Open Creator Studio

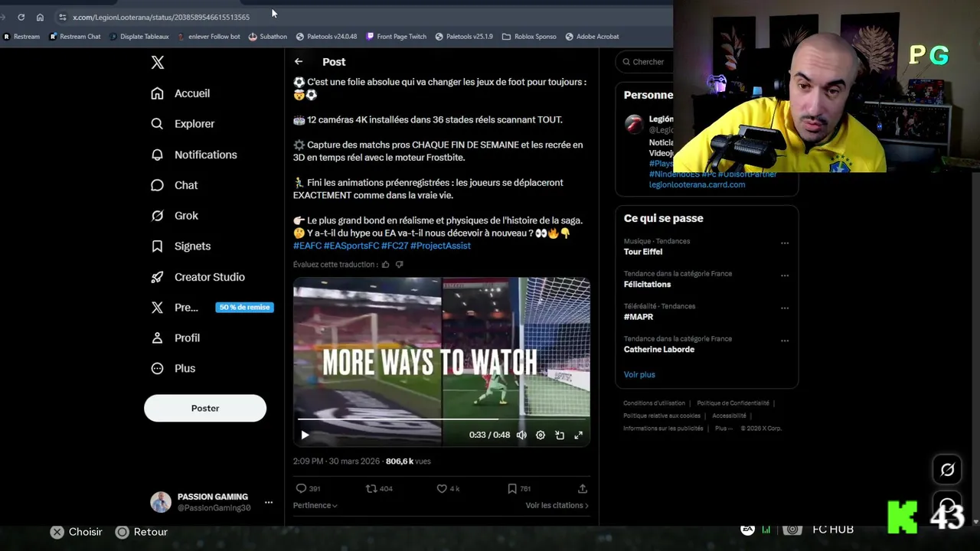pyautogui.click(x=198, y=277)
